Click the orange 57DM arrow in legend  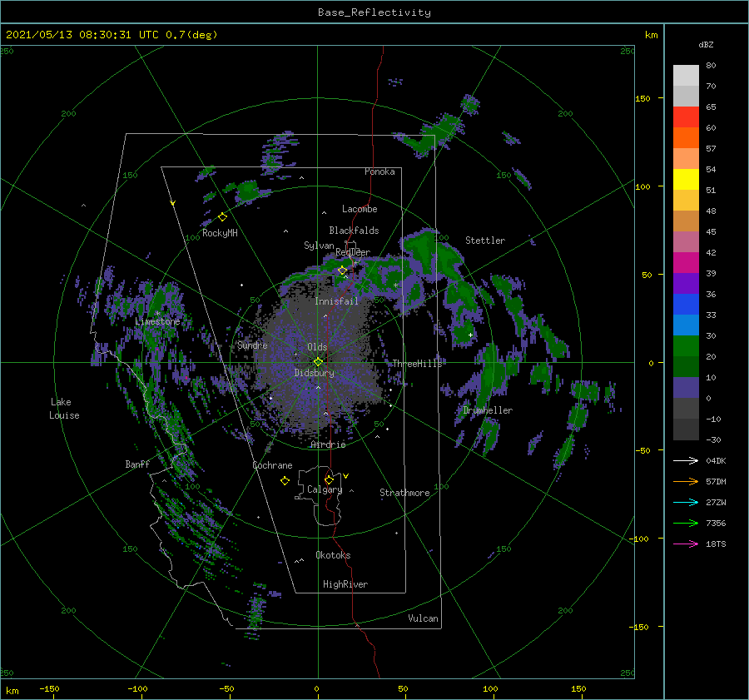coord(686,482)
